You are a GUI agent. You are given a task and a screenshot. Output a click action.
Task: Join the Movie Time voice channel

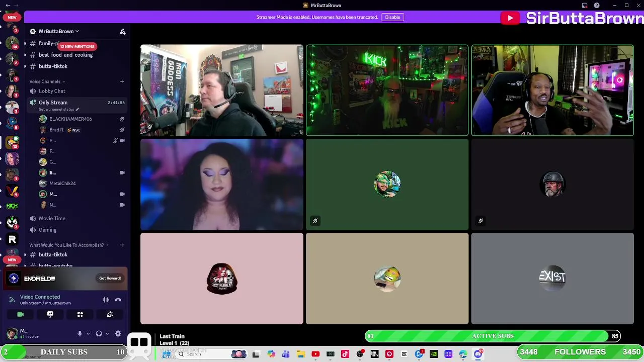pos(52,218)
